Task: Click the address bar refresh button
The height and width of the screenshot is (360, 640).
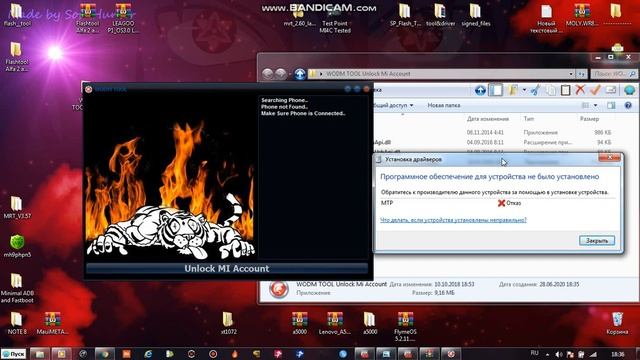Action: pyautogui.click(x=581, y=74)
